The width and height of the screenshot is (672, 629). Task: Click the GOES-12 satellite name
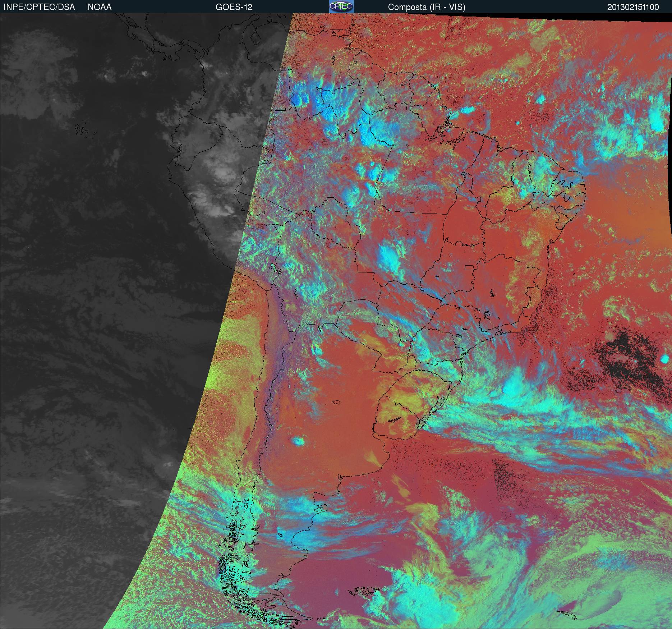(234, 7)
